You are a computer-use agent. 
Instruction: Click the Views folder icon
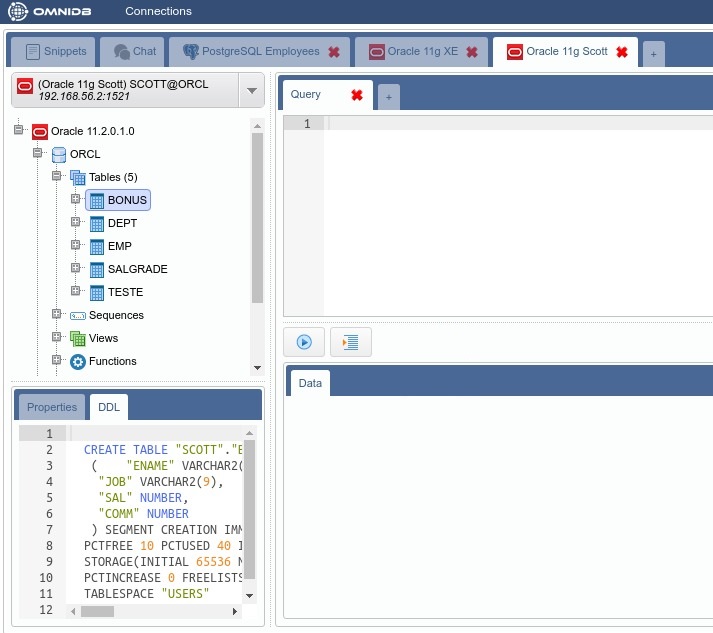tap(78, 339)
